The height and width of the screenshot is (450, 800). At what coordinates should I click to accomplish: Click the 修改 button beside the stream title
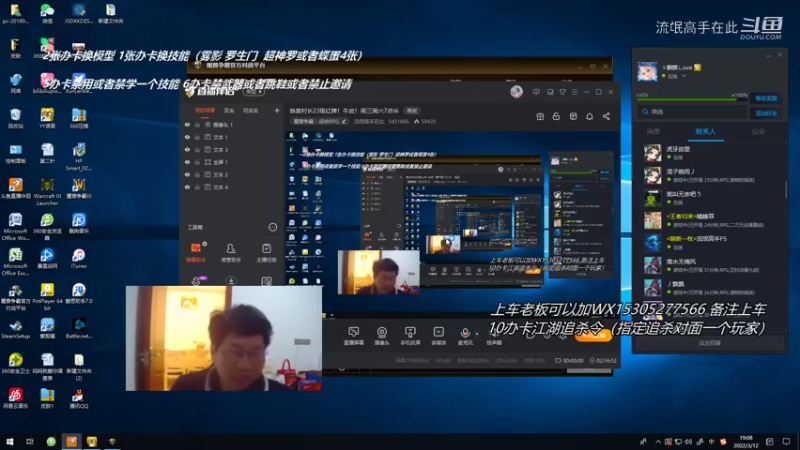pos(412,111)
